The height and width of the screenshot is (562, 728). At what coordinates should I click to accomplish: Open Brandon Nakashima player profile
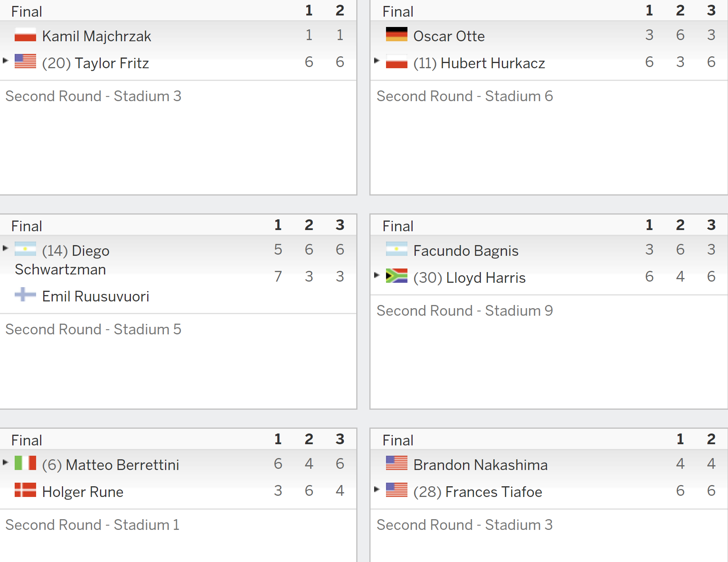click(480, 465)
